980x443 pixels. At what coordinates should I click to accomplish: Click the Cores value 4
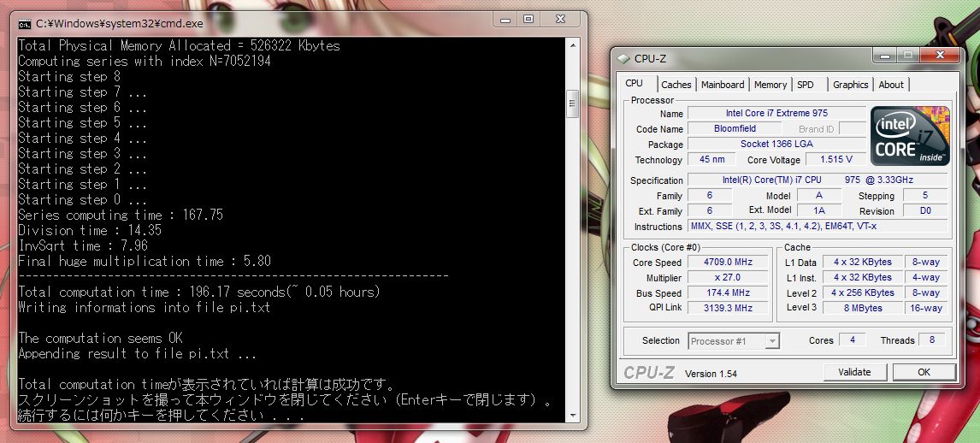(x=853, y=340)
